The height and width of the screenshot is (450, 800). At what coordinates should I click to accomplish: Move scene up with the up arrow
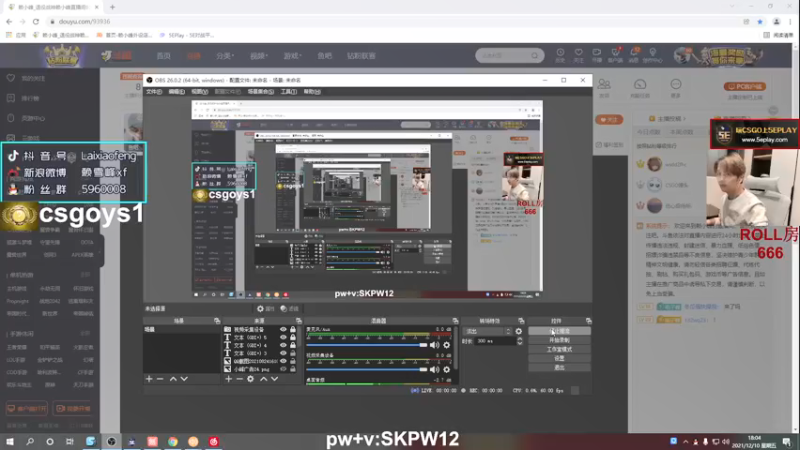tap(173, 379)
